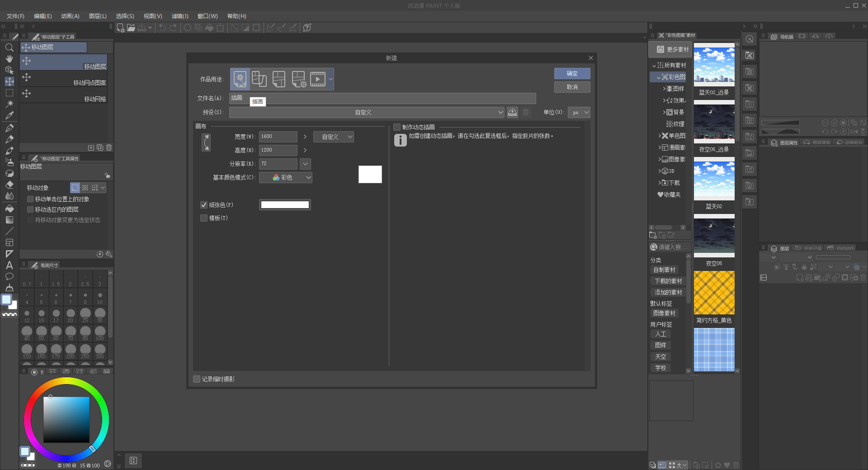The height and width of the screenshot is (470, 868).
Task: Select the Zoom magnifier tool
Action: click(9, 47)
